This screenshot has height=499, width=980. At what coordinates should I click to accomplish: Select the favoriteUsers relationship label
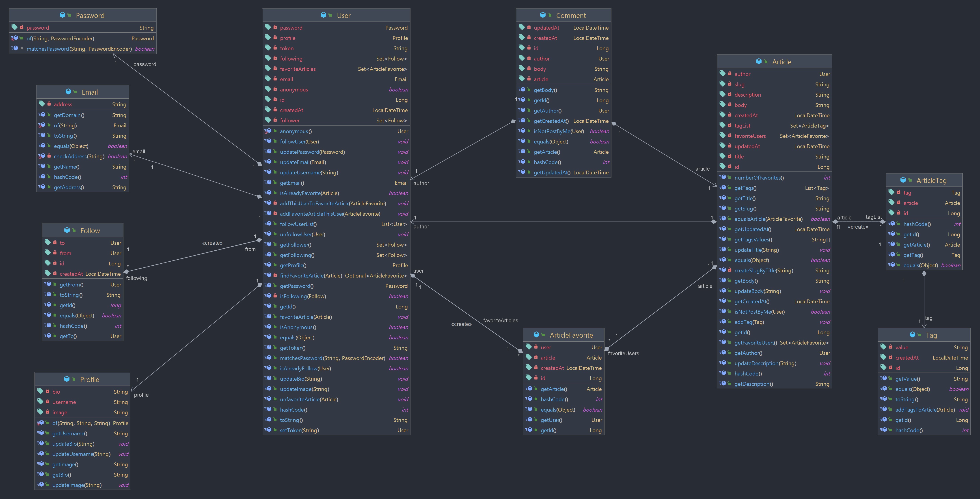[x=623, y=354]
